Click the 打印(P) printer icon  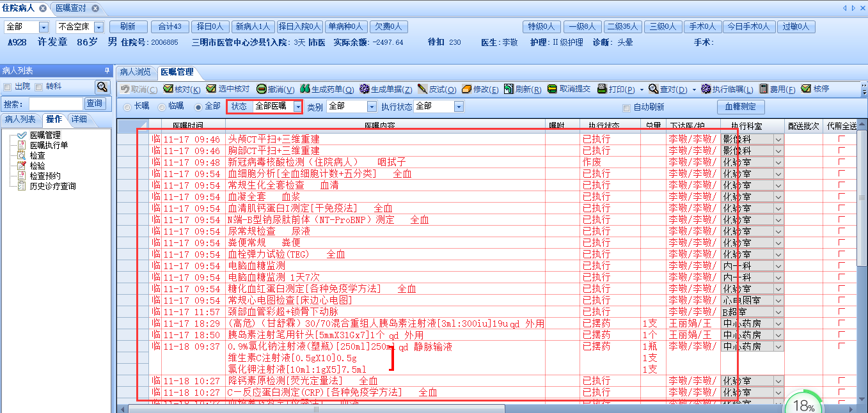(x=602, y=90)
